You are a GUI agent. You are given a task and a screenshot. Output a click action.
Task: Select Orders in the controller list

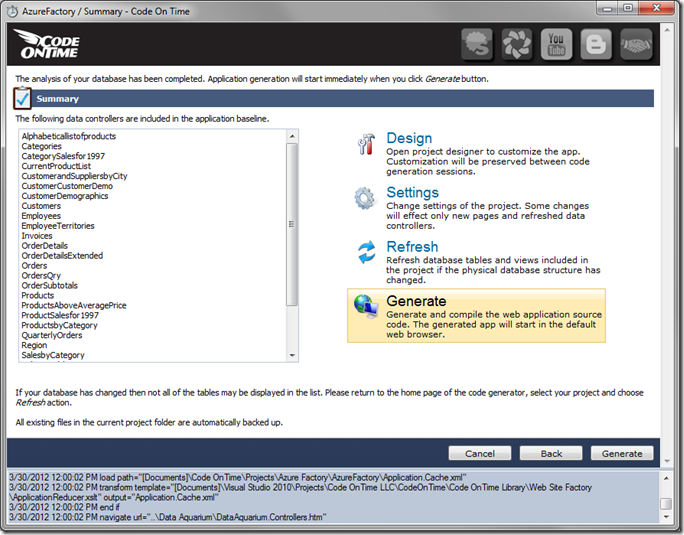(34, 266)
